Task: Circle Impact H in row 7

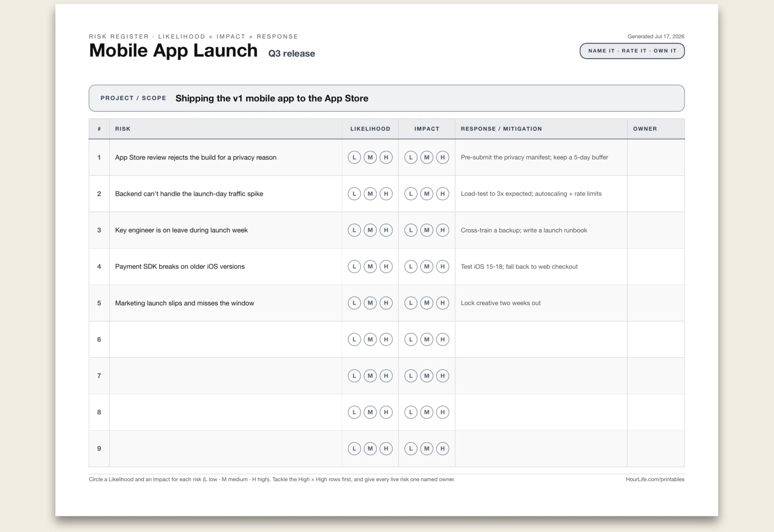Action: coord(443,376)
